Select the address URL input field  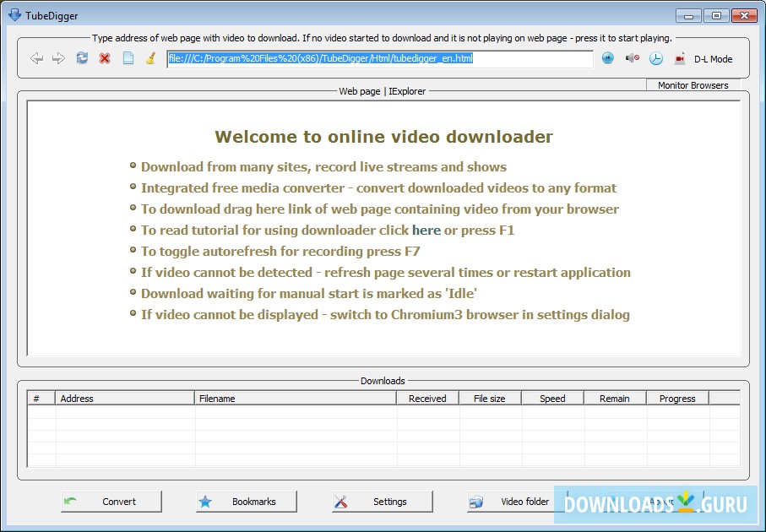(379, 58)
